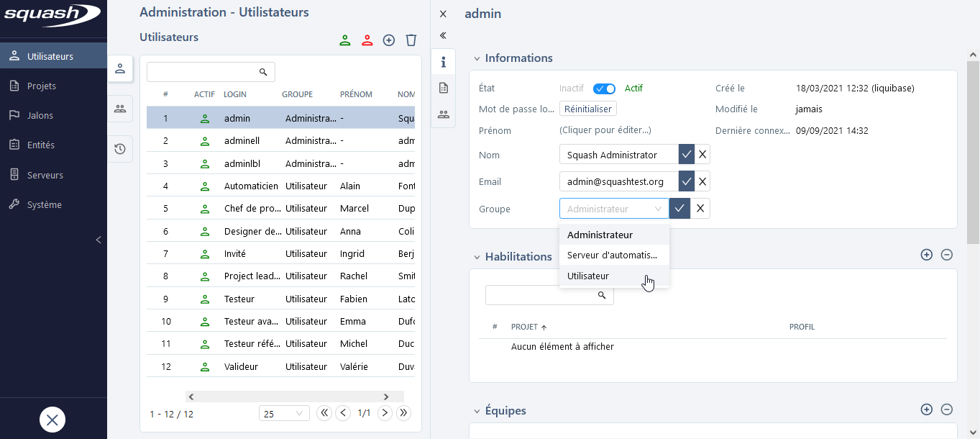980x439 pixels.
Task: Open the page size 25 dropdown
Action: [x=284, y=414]
